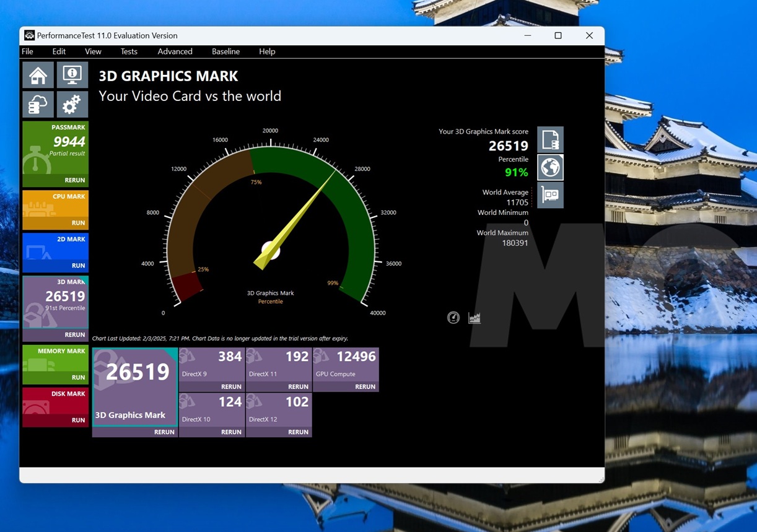Open settings gears icon
The width and height of the screenshot is (757, 532).
point(72,105)
